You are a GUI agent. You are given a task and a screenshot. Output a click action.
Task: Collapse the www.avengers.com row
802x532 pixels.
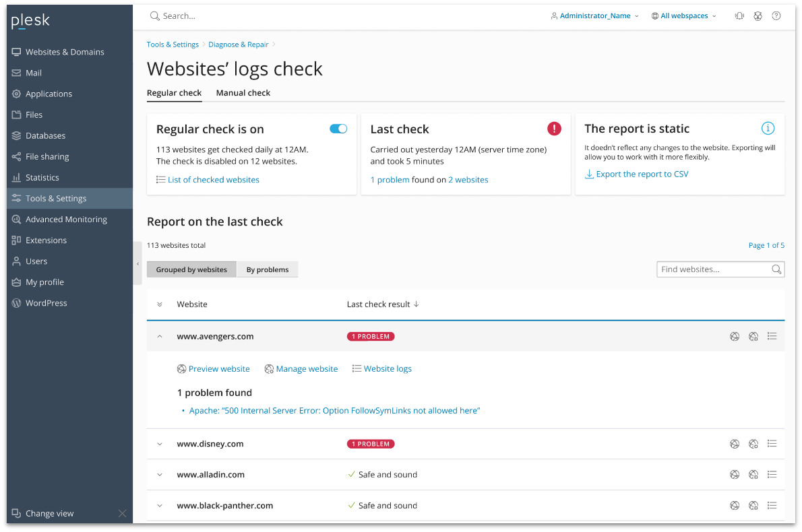click(x=160, y=337)
